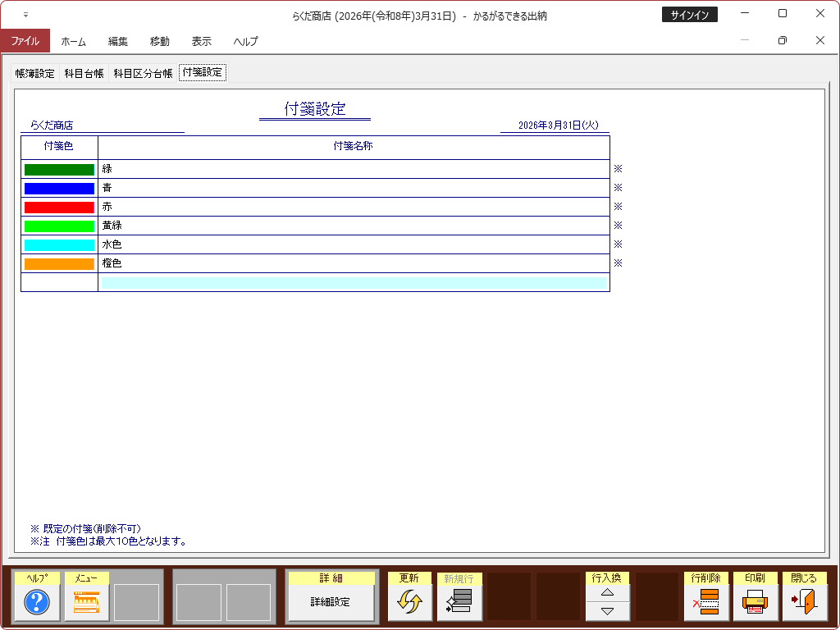Select the orange color swatch
This screenshot has width=840, height=630.
(x=59, y=263)
